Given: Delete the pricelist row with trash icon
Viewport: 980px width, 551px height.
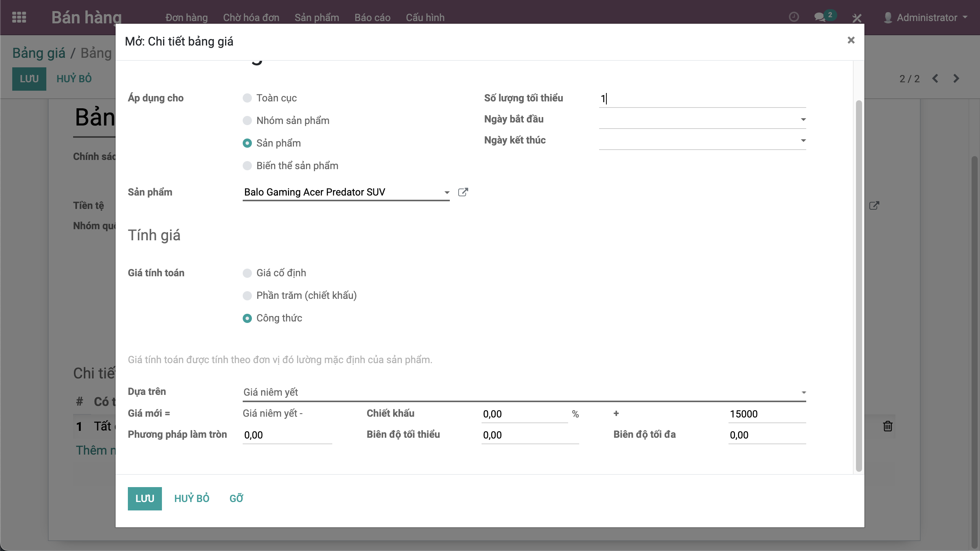Looking at the screenshot, I should coord(887,426).
